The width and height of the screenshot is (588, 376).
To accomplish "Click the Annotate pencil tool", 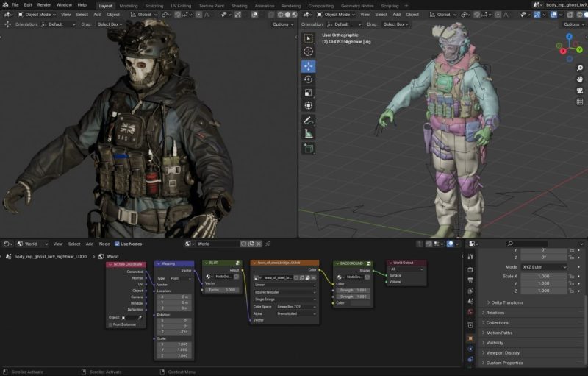I will pyautogui.click(x=308, y=120).
